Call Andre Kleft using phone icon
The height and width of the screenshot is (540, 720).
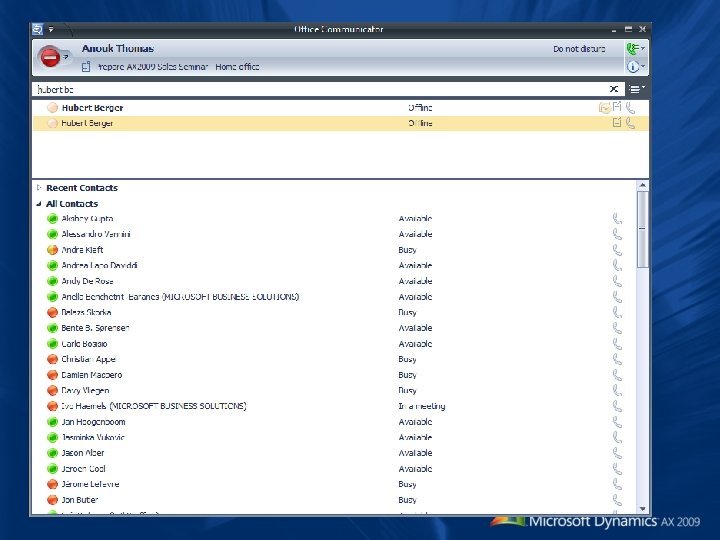point(617,250)
